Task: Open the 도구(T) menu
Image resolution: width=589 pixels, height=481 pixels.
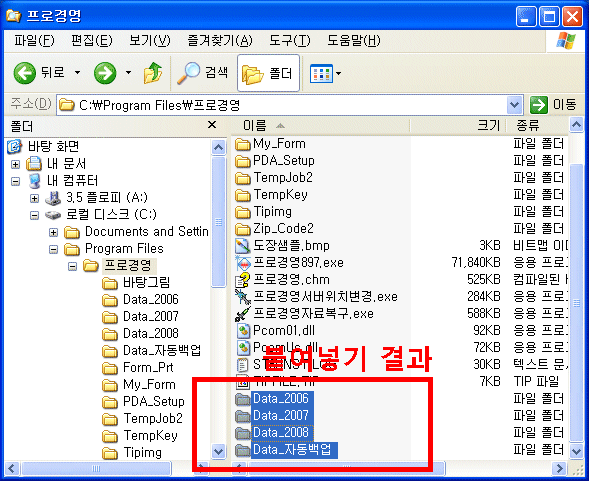Action: (x=290, y=40)
